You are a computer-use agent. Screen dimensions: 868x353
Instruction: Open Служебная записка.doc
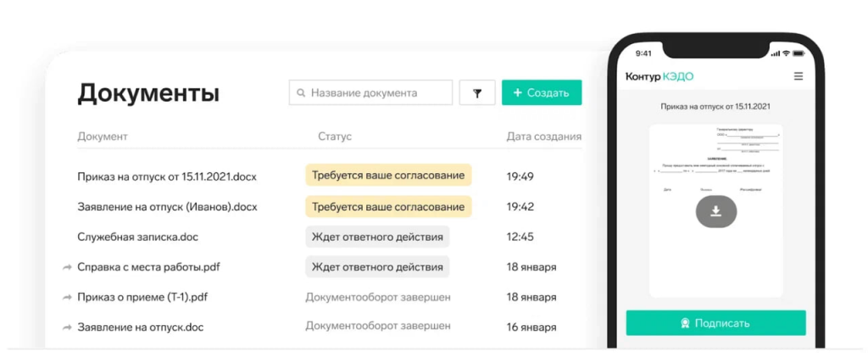click(x=138, y=238)
